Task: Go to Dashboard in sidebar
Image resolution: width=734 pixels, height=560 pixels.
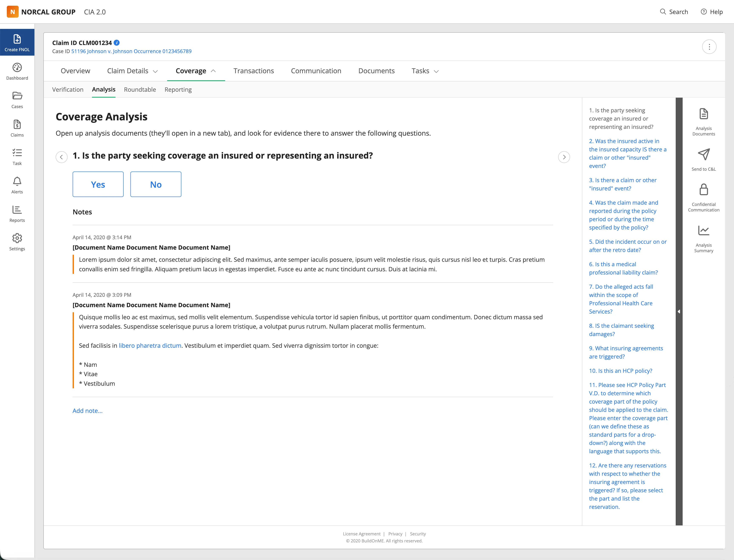Action: (x=17, y=71)
